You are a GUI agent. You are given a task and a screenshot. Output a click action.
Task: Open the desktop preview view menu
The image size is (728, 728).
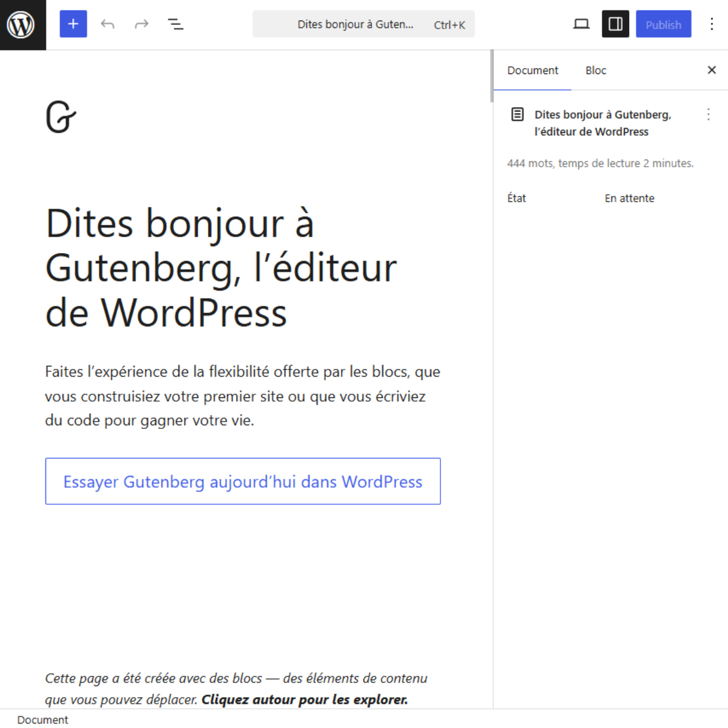[x=581, y=24]
